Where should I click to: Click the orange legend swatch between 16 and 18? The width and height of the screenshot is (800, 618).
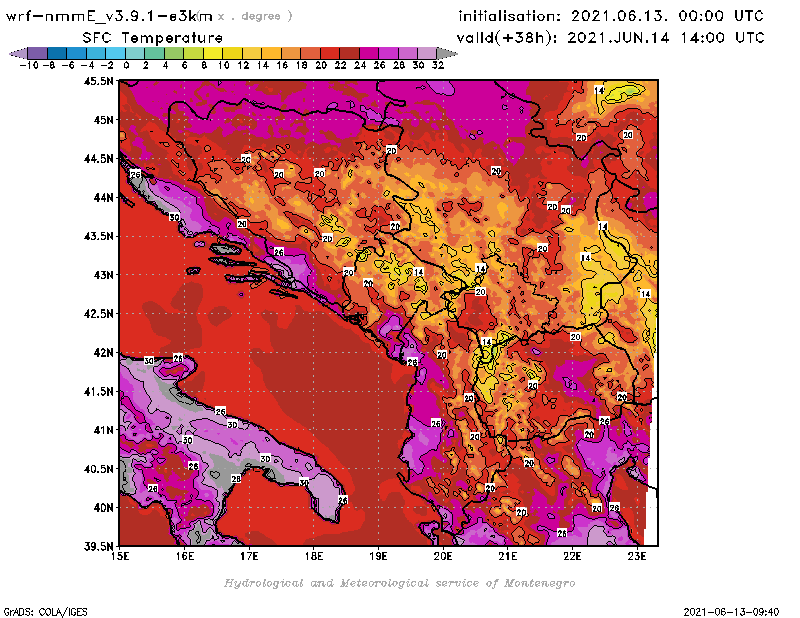pyautogui.click(x=291, y=53)
